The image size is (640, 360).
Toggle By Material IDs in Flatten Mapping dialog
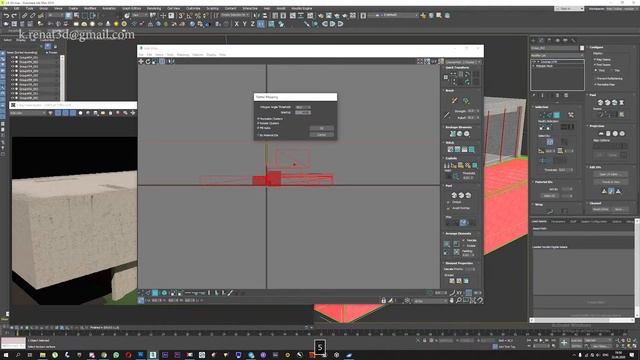click(x=258, y=135)
